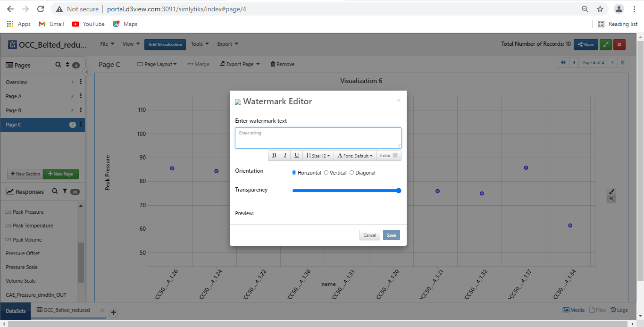Image resolution: width=644 pixels, height=327 pixels.
Task: Open the Export Page dropdown
Action: (x=240, y=64)
